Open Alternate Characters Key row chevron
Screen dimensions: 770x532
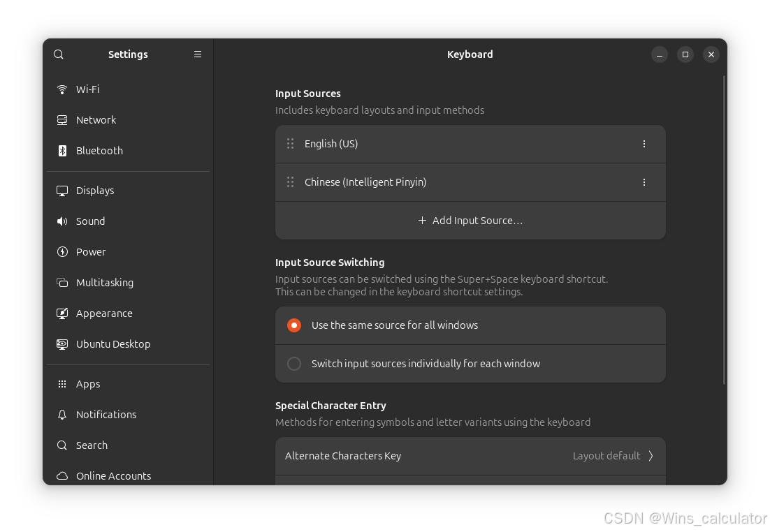[651, 456]
